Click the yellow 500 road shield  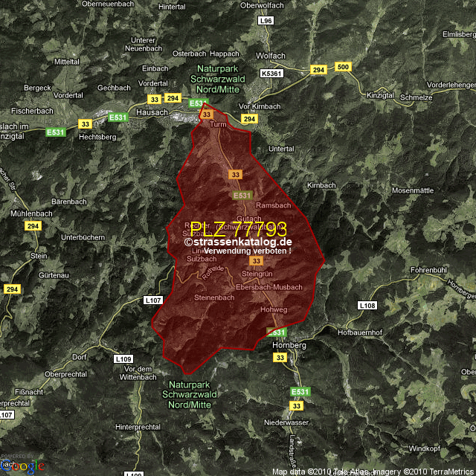(x=343, y=67)
